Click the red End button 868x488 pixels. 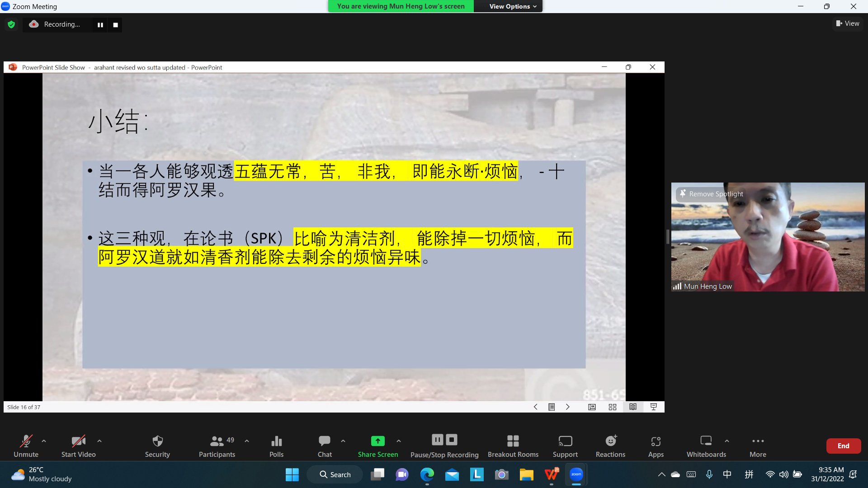point(843,446)
